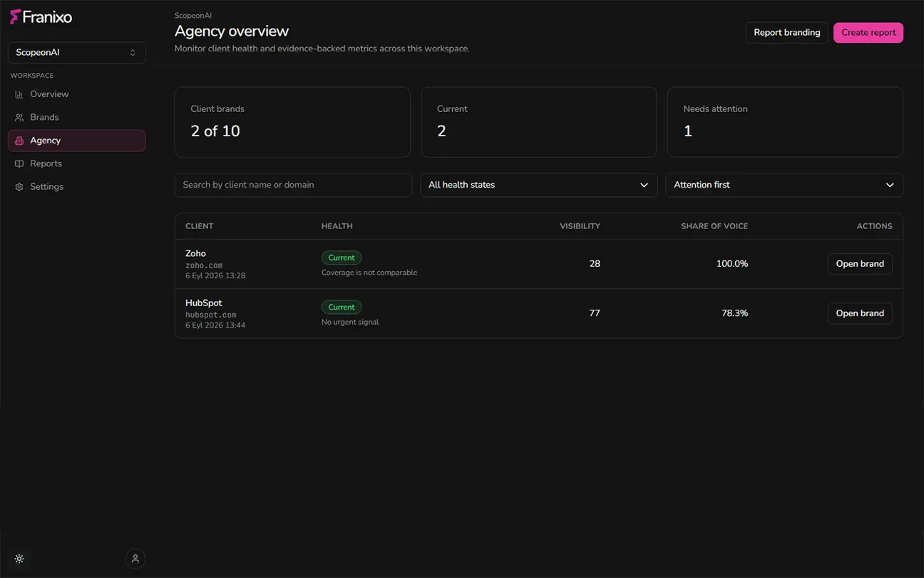Click the Zoho client name
Image resolution: width=924 pixels, height=578 pixels.
195,253
